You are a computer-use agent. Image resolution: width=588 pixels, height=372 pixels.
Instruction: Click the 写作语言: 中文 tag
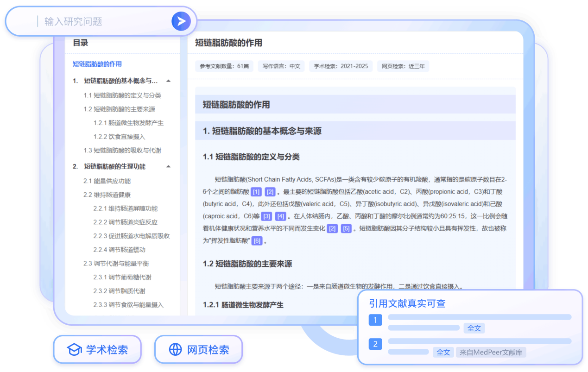click(281, 66)
